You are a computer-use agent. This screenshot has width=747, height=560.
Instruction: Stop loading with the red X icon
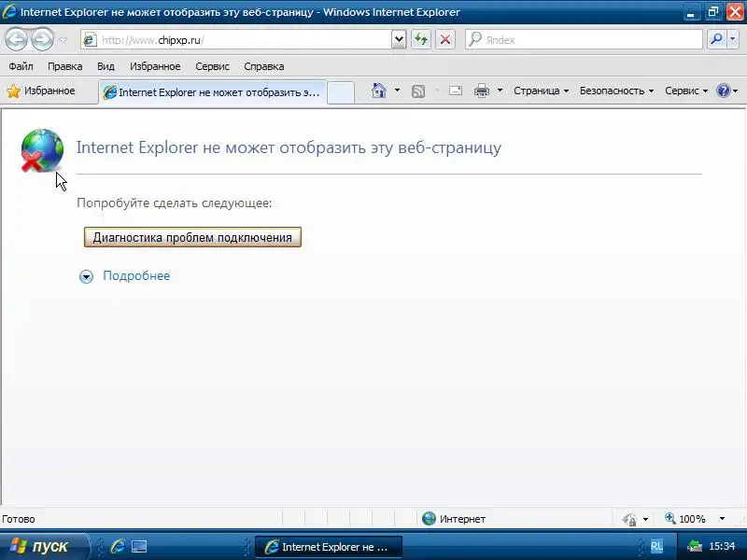[x=445, y=39]
